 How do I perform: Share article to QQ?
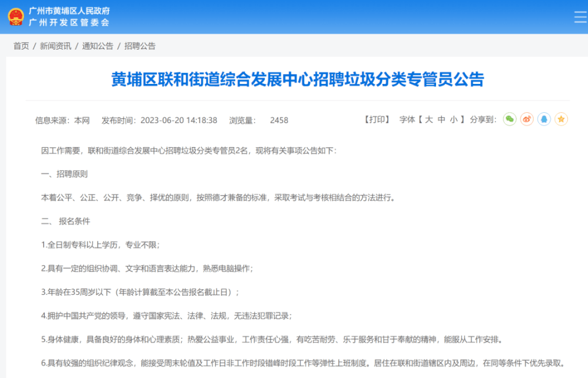pyautogui.click(x=544, y=119)
